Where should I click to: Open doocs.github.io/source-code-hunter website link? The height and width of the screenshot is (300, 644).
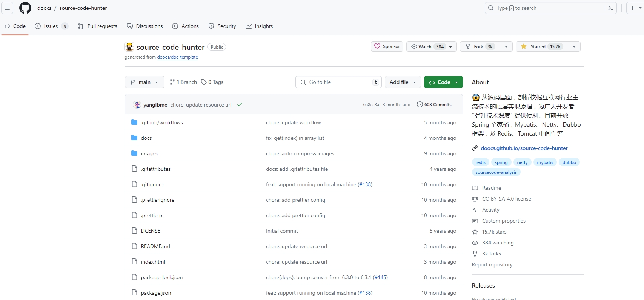524,148
